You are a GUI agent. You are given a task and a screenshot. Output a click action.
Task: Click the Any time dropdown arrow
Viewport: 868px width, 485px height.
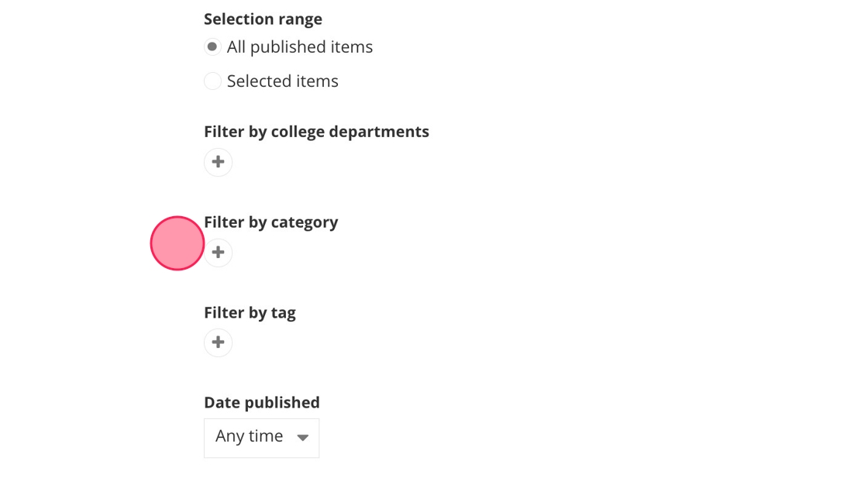[303, 438]
